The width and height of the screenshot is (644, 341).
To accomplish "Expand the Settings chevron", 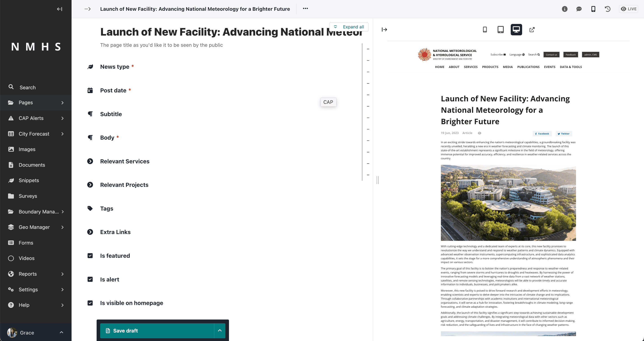I will tap(63, 290).
